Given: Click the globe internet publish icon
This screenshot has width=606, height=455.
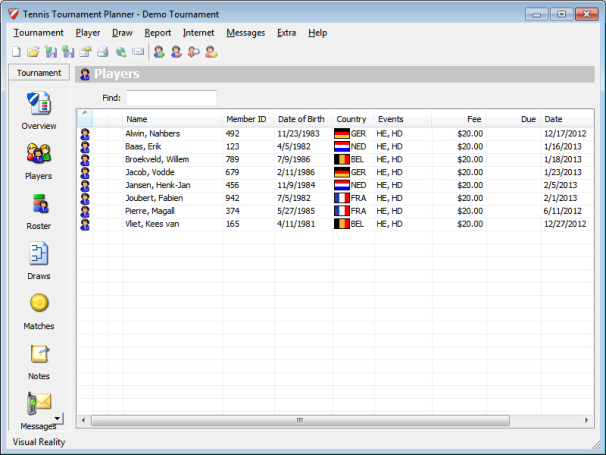Looking at the screenshot, I should click(x=121, y=52).
